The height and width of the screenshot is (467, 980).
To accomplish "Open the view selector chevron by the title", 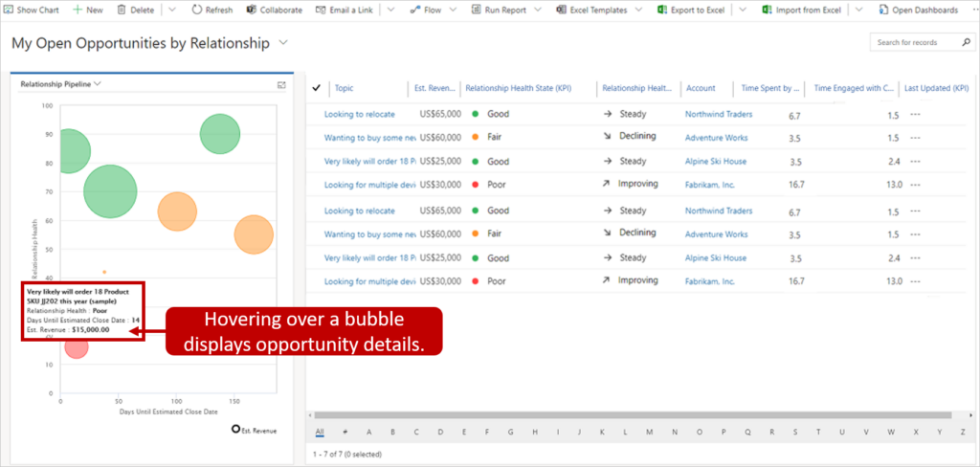I will point(283,42).
